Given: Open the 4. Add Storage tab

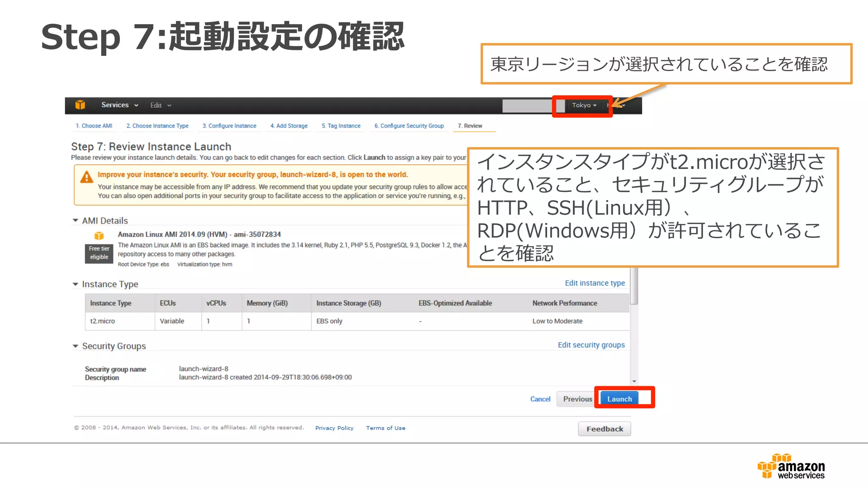Looking at the screenshot, I should click(289, 126).
